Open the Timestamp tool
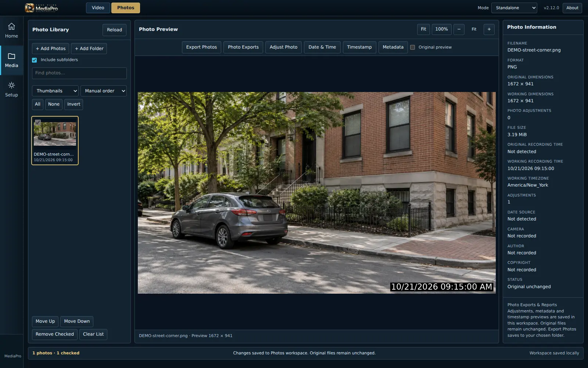The width and height of the screenshot is (588, 368). [x=359, y=47]
